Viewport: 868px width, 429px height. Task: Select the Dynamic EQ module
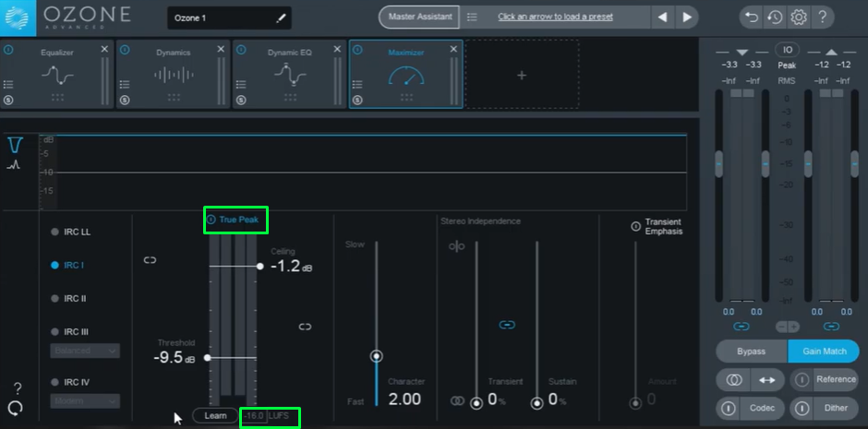click(289, 75)
